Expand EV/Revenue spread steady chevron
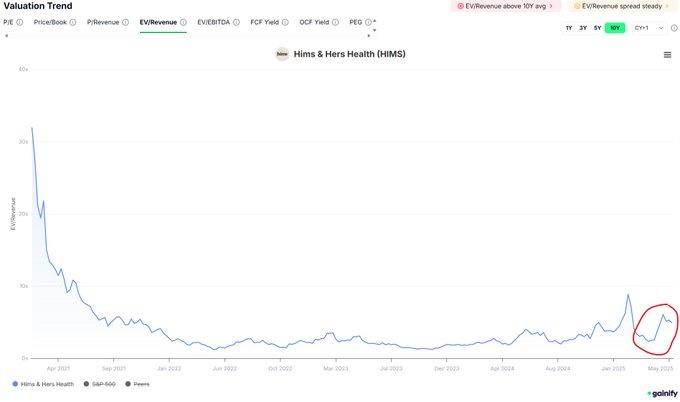This screenshot has width=680, height=402. tap(667, 6)
